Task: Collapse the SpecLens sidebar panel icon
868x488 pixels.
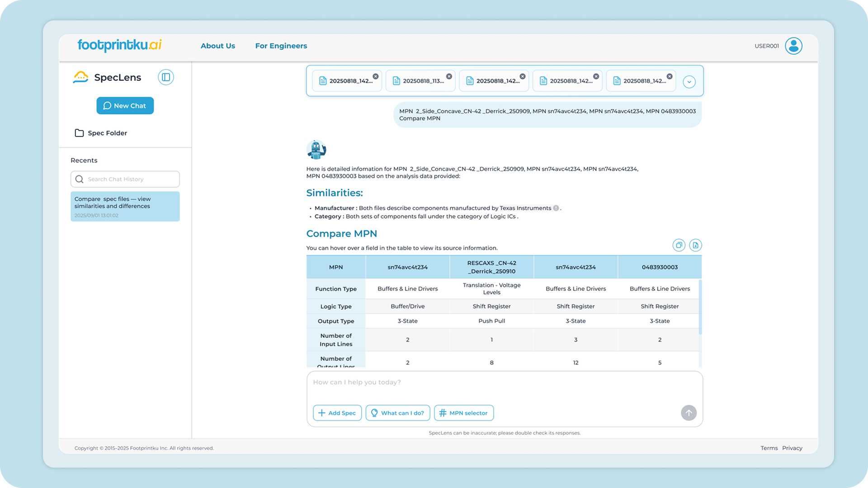Action: tap(166, 77)
